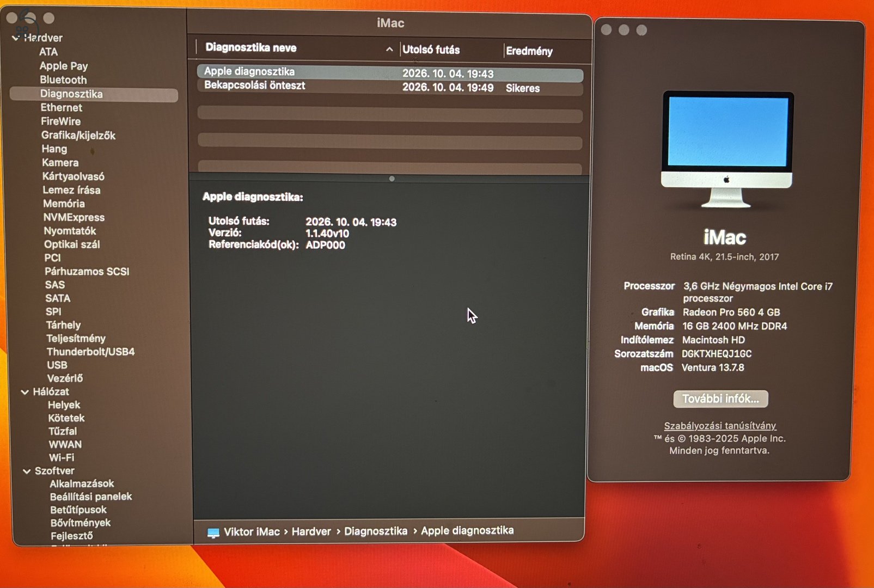Collapse the Hardver section
Image resolution: width=874 pixels, height=588 pixels.
tap(15, 38)
